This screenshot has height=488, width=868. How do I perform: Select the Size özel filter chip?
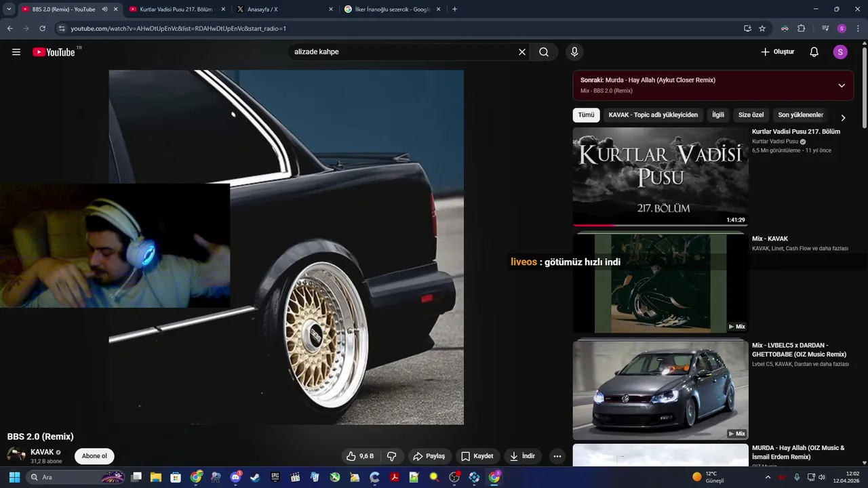click(751, 115)
